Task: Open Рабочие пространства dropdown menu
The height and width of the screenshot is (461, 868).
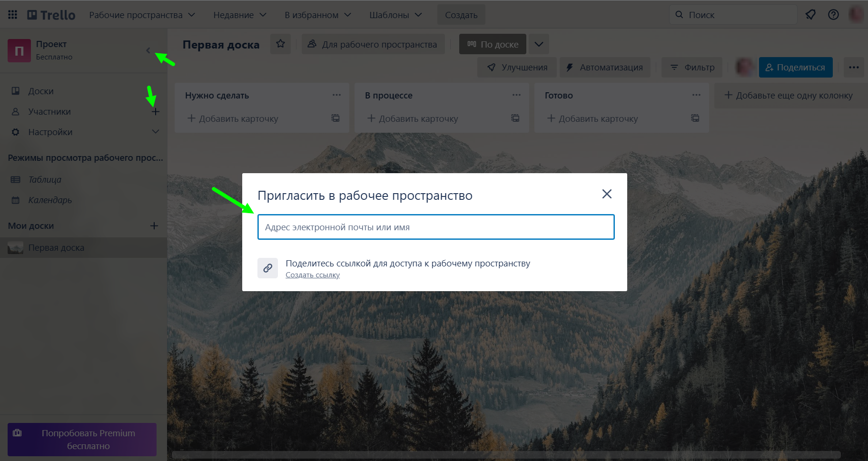Action: [142, 15]
